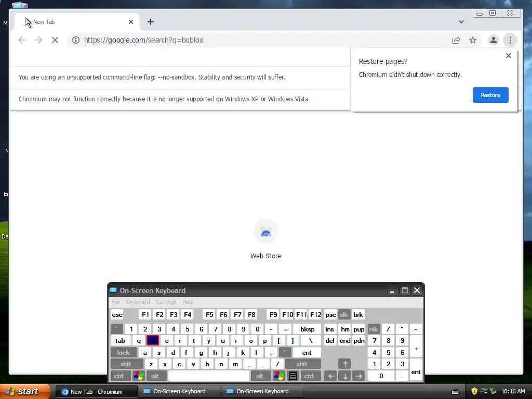Click the keyboard tray icon
Viewport: 532px width, 399px height.
(x=455, y=392)
